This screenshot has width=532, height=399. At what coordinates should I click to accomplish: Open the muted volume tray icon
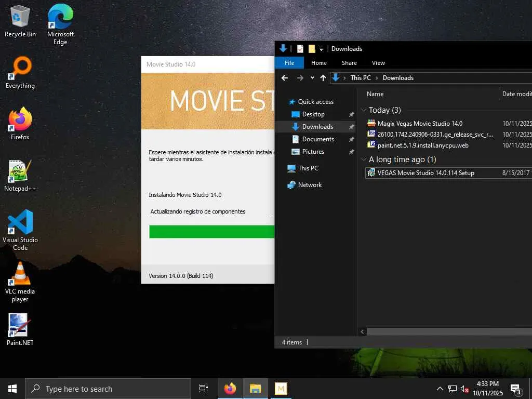(x=464, y=389)
